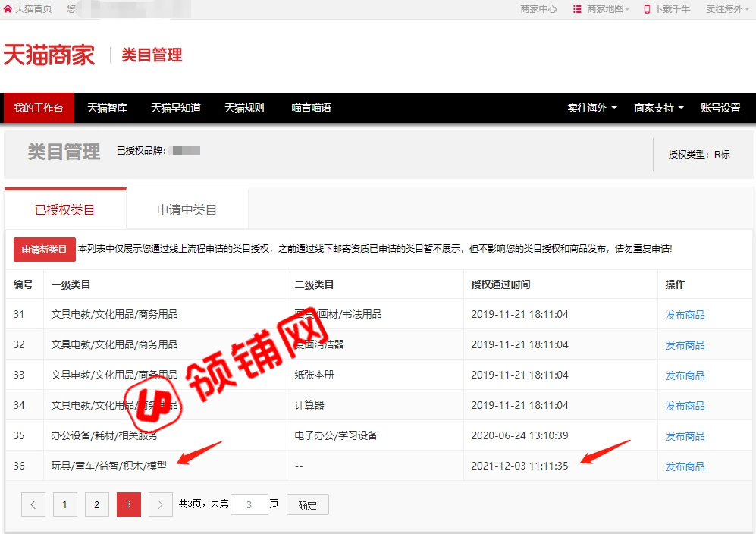Click 已授权品牌 label
This screenshot has height=534, width=756.
pos(141,150)
